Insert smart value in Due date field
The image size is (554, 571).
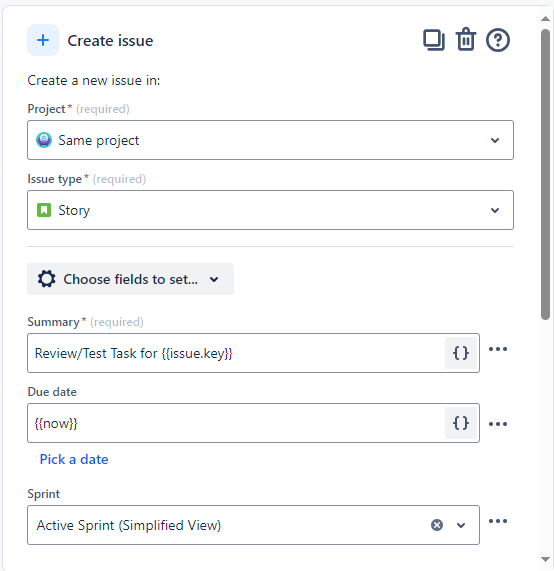point(461,423)
